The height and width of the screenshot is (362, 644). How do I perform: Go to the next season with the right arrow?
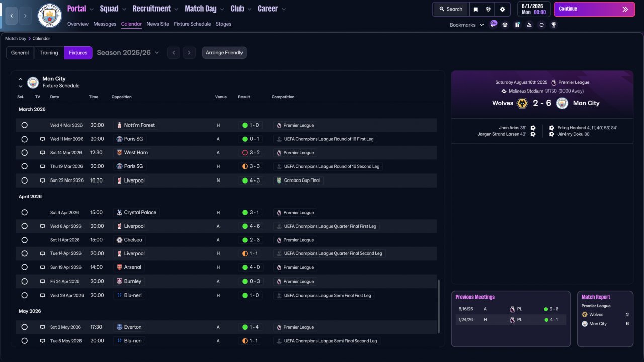point(189,53)
